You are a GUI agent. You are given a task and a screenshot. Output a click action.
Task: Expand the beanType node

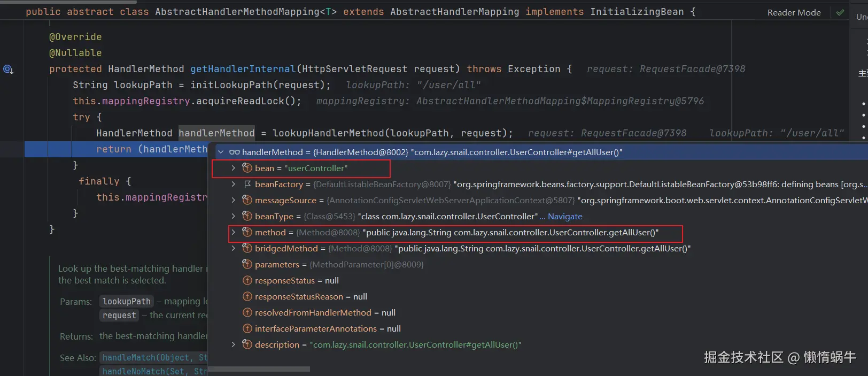click(x=234, y=216)
